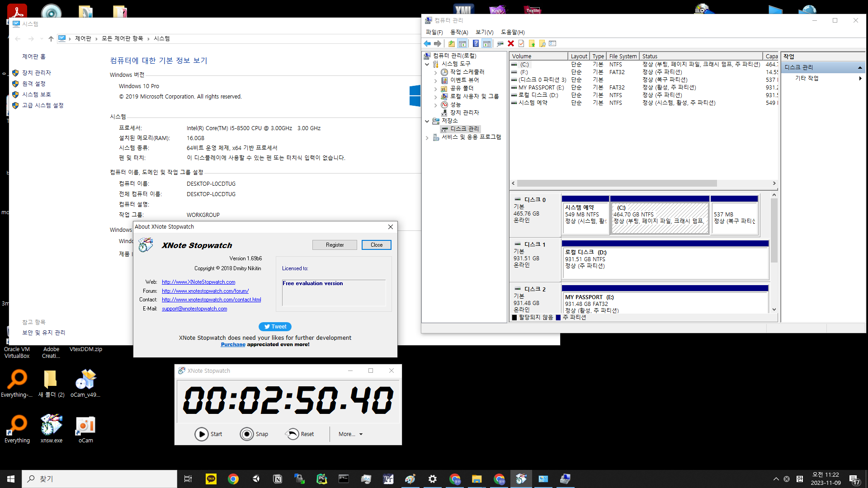The height and width of the screenshot is (488, 868).
Task: Open KakaoTalk from the taskbar
Action: click(x=211, y=479)
